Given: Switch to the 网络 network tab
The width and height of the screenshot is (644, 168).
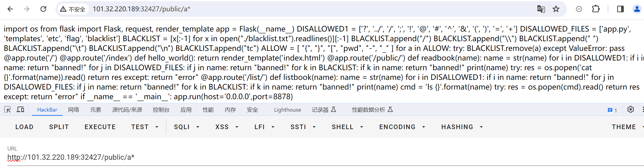Looking at the screenshot, I should pyautogui.click(x=74, y=110).
